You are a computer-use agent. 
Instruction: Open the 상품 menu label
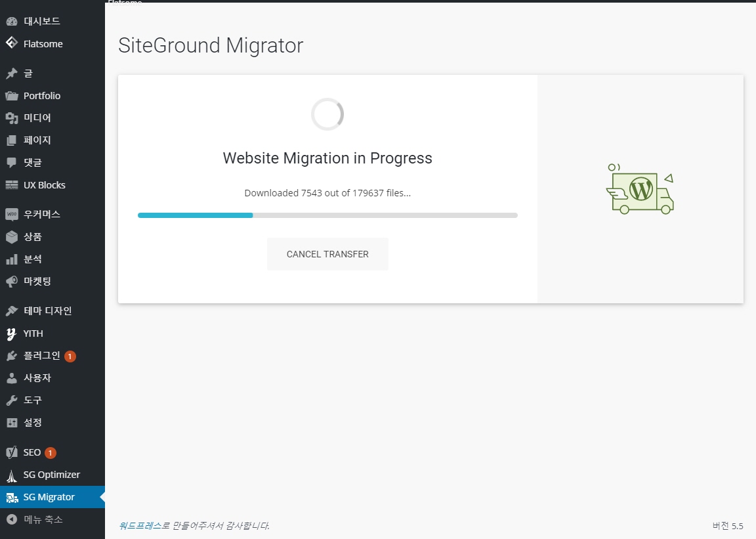(33, 236)
